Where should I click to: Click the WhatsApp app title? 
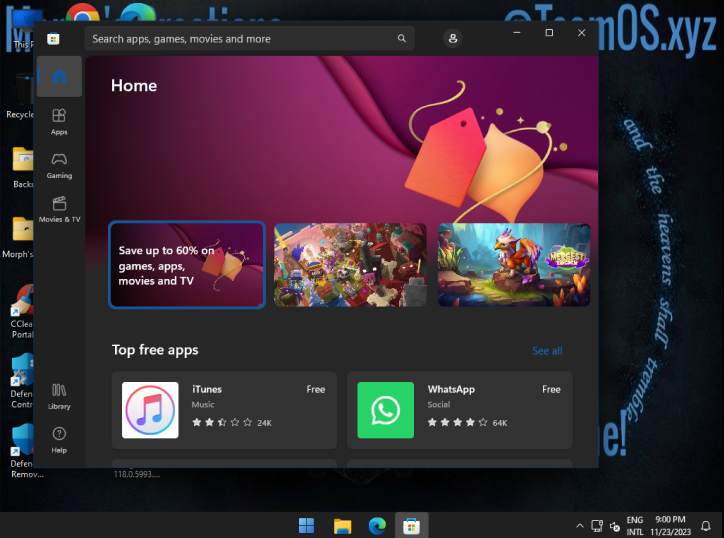[x=451, y=389]
